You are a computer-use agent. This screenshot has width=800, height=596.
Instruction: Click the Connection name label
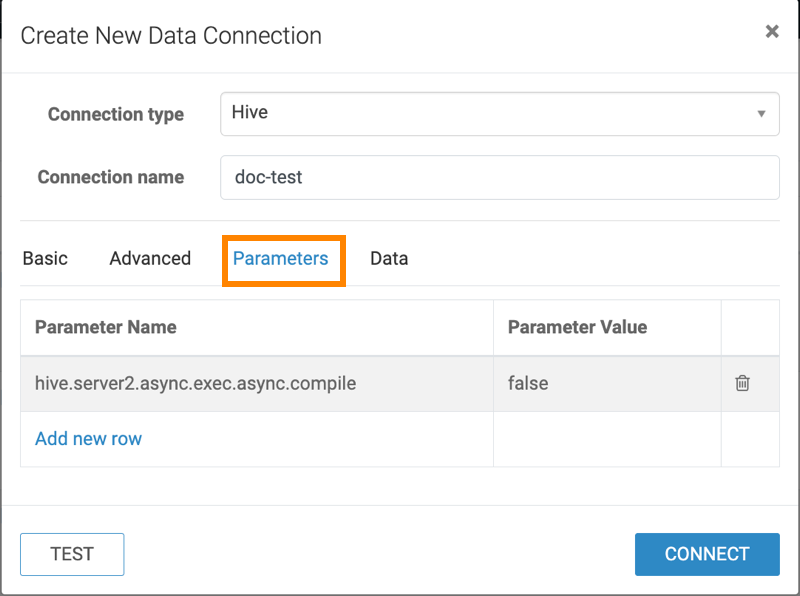click(111, 177)
